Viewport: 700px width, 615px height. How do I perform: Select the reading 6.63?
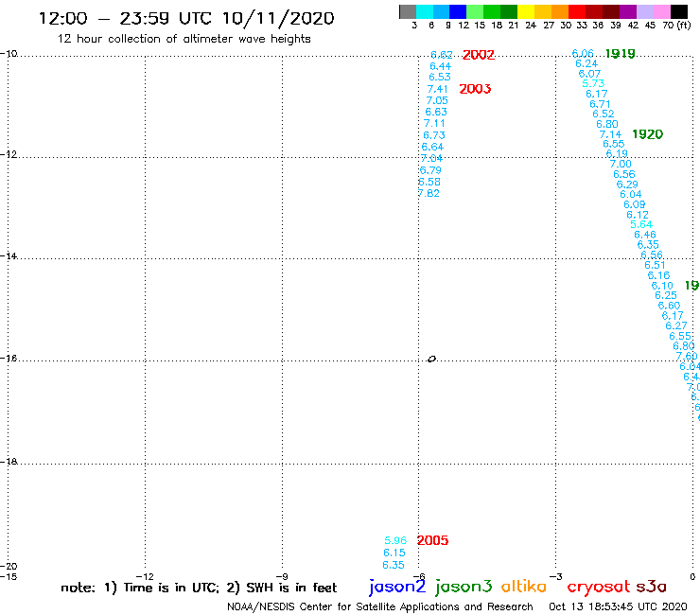[x=436, y=112]
